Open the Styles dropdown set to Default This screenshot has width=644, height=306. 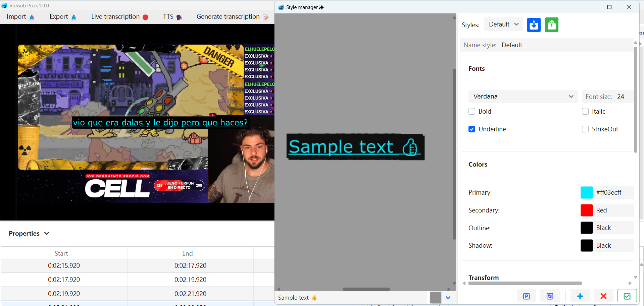[x=503, y=24]
